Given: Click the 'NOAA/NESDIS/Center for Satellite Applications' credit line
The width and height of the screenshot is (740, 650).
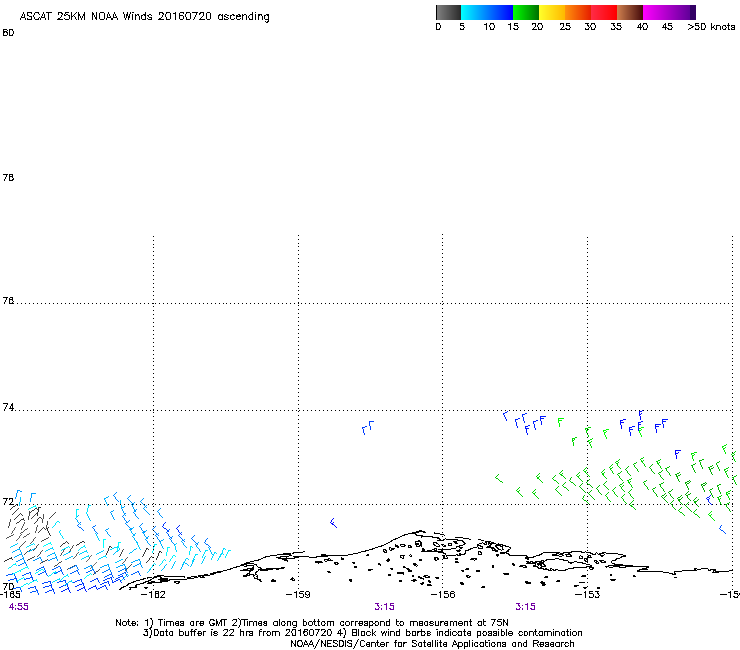Looking at the screenshot, I should pyautogui.click(x=432, y=644).
